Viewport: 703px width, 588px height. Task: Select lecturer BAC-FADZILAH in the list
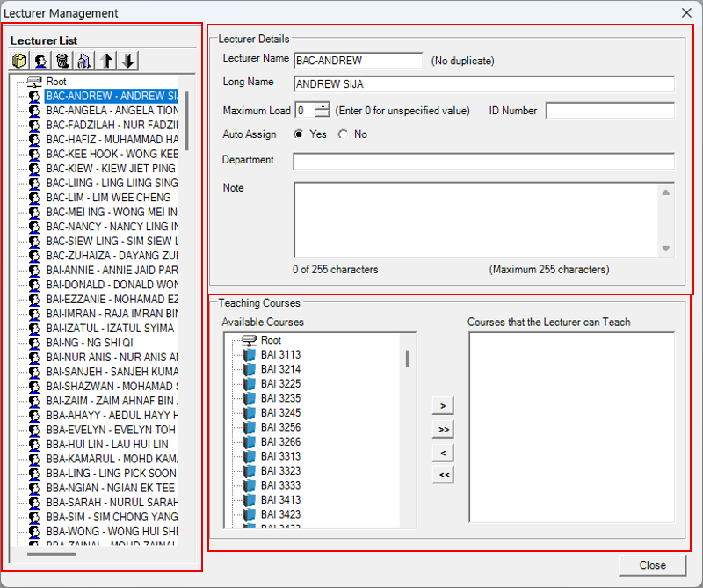pos(112,125)
